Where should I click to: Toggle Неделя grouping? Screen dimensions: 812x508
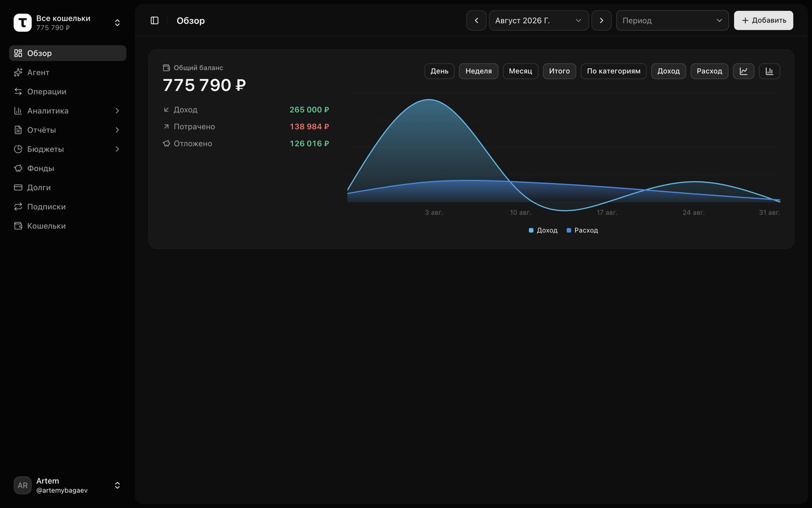(478, 71)
